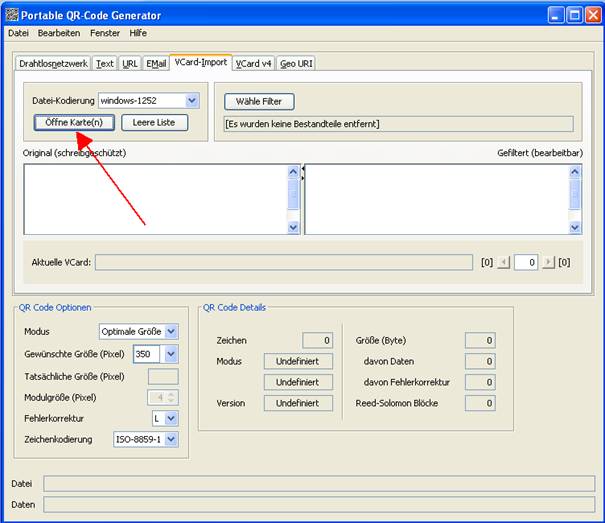The width and height of the screenshot is (605, 523).
Task: Switch to the Geo URI tab
Action: pos(296,64)
